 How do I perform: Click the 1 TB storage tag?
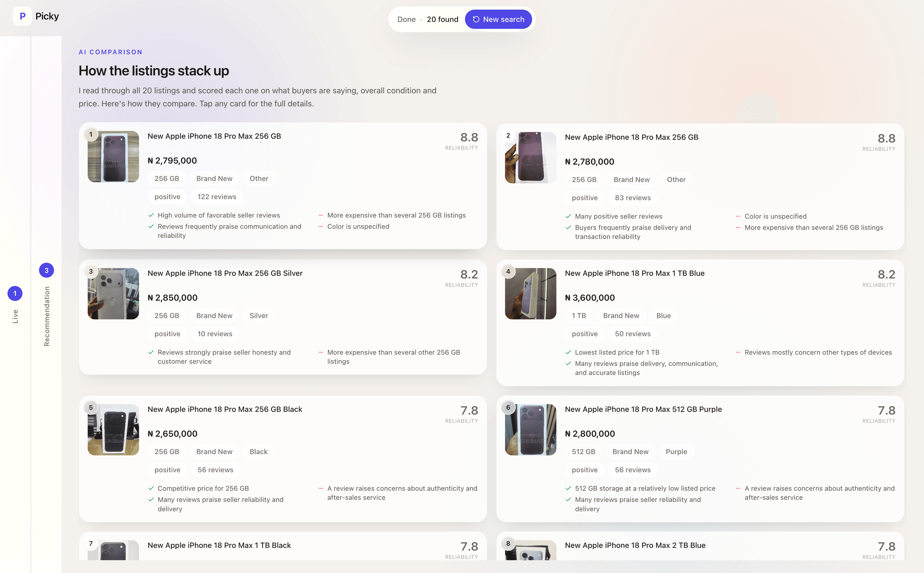click(579, 316)
